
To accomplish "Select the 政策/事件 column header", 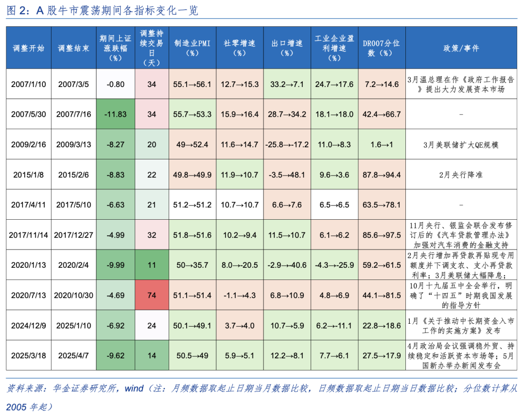I will click(x=462, y=47).
